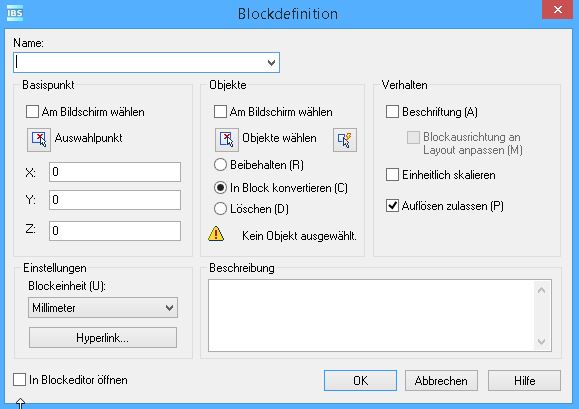Toggle Einheitlich skalieren checkbox

[392, 174]
